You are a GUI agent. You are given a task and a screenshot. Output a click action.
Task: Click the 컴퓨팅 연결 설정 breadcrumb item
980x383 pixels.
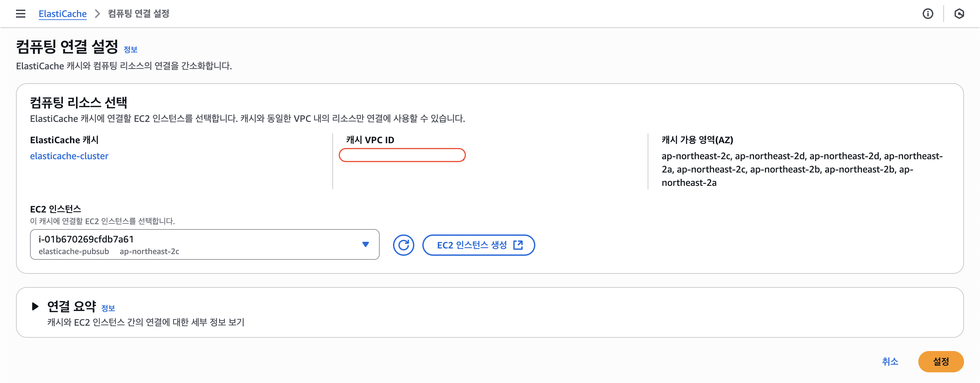tap(138, 14)
